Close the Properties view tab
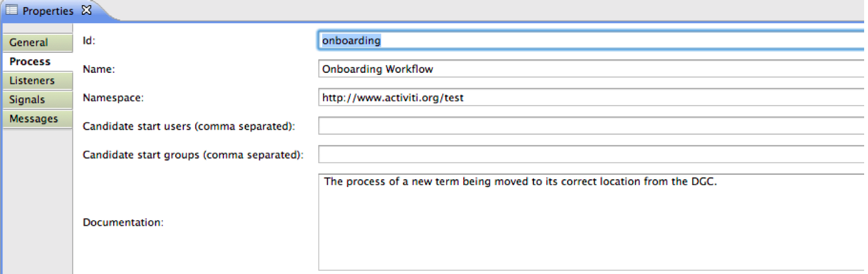Image resolution: width=868 pixels, height=274 pixels. point(87,10)
